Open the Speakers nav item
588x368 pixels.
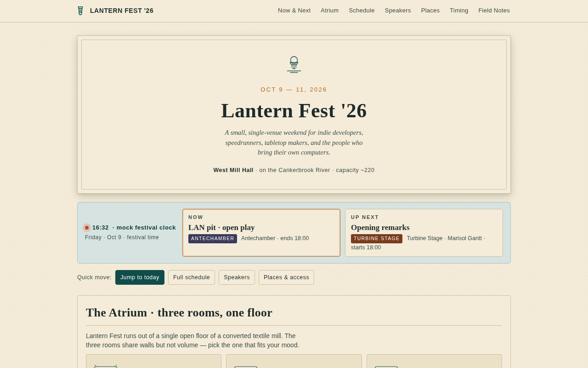point(398,11)
